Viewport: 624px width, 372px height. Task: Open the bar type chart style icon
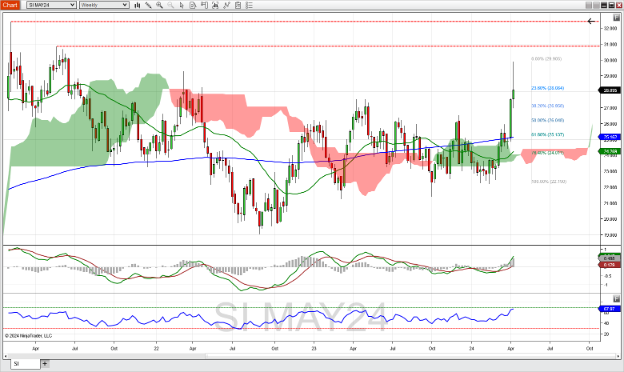pos(137,5)
